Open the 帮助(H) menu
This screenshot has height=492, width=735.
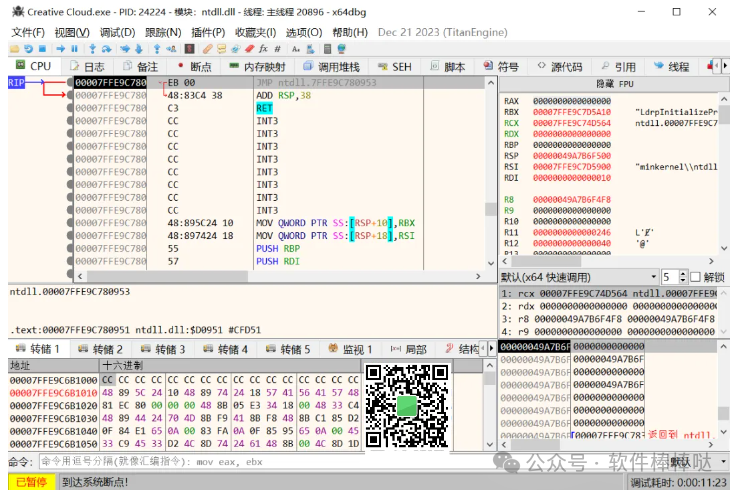pyautogui.click(x=350, y=32)
